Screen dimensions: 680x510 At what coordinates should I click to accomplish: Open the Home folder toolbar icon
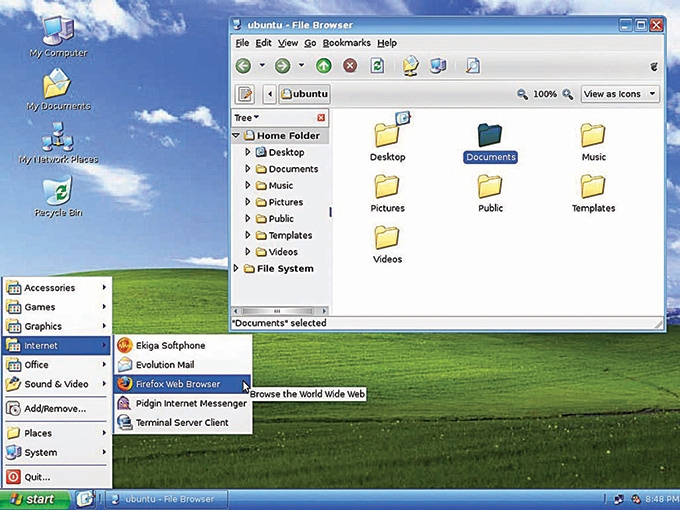[411, 66]
